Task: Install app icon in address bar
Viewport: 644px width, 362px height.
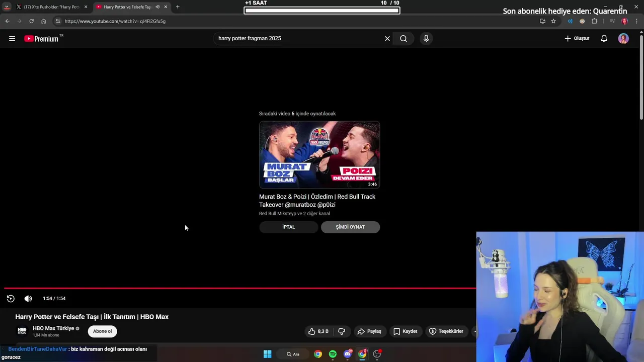Action: (542, 21)
